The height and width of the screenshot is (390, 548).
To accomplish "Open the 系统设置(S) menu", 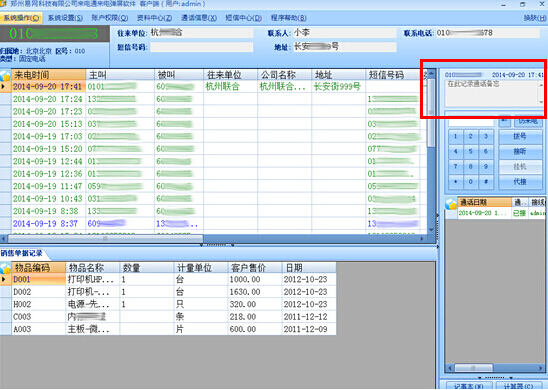I will click(x=65, y=18).
